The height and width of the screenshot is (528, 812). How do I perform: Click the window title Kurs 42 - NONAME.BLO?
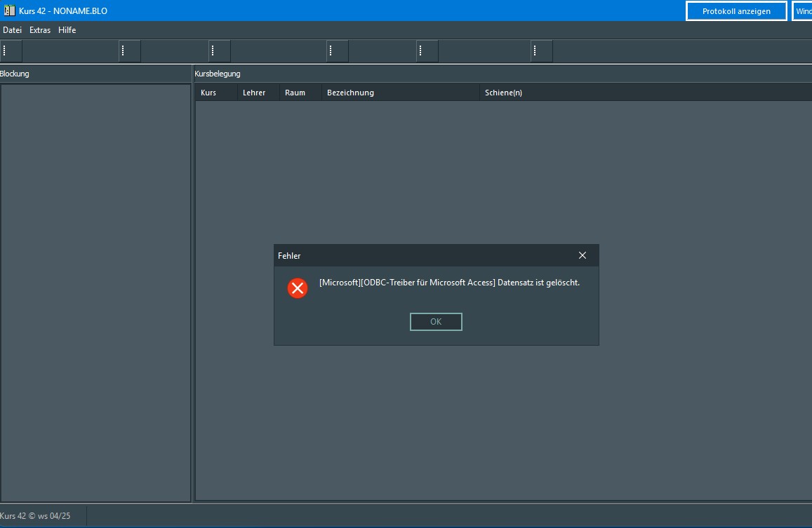point(63,11)
